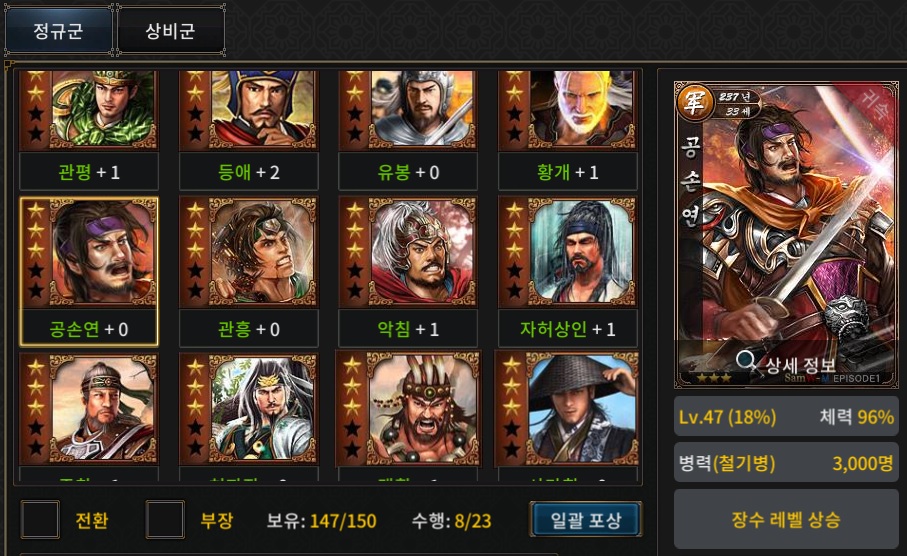The width and height of the screenshot is (907, 556).
Task: Click the 장수 레벨 상승 button
Action: pos(786,520)
